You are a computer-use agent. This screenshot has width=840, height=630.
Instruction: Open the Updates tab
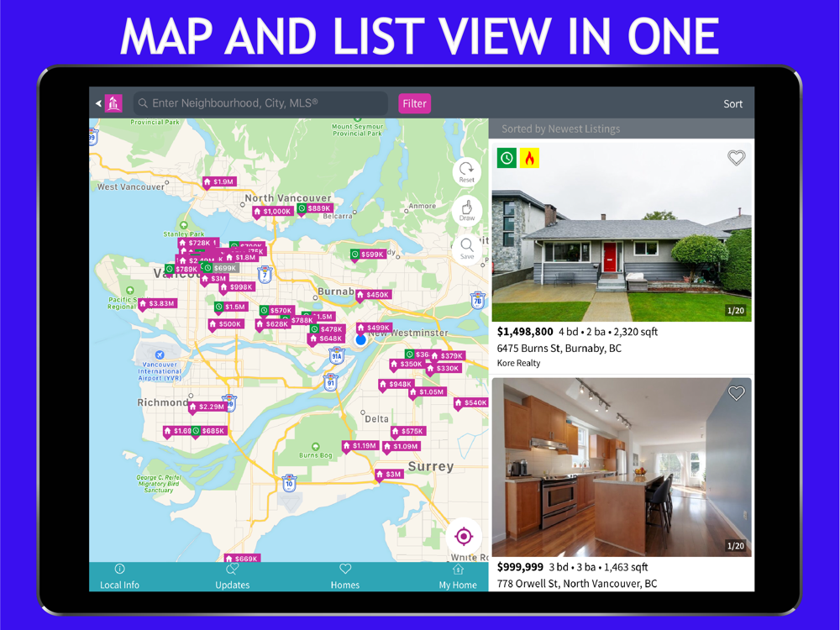pos(232,577)
